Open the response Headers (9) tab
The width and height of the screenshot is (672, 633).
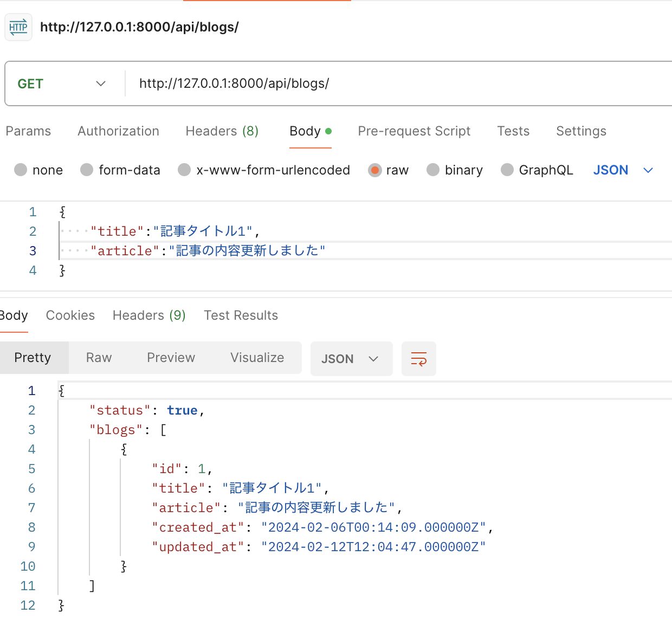click(x=149, y=315)
